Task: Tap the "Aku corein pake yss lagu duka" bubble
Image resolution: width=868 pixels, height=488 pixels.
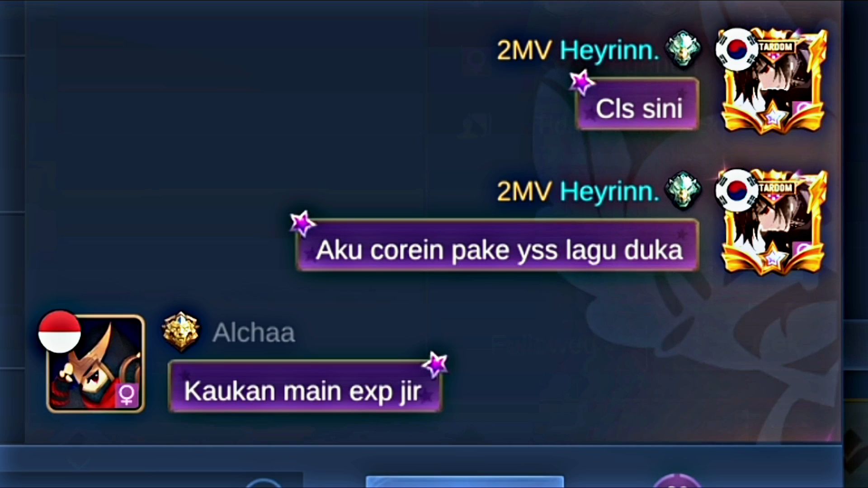Action: pyautogui.click(x=498, y=245)
